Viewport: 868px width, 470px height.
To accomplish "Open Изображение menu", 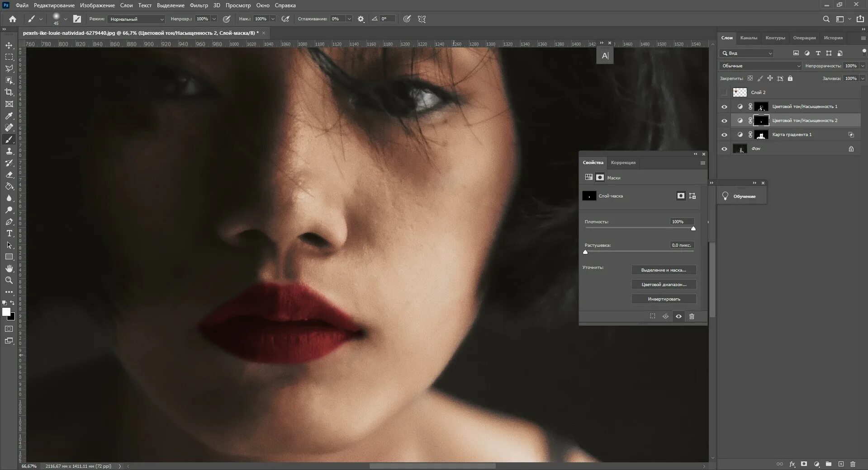I will point(97,5).
